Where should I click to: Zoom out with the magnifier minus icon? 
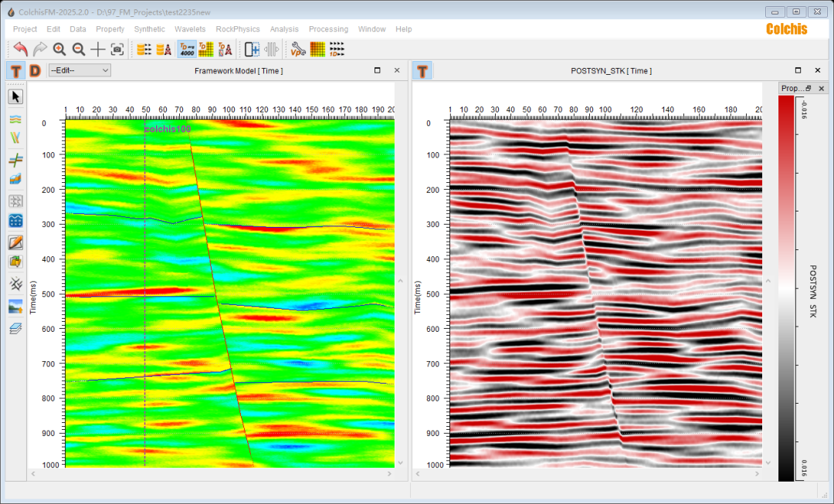point(79,49)
